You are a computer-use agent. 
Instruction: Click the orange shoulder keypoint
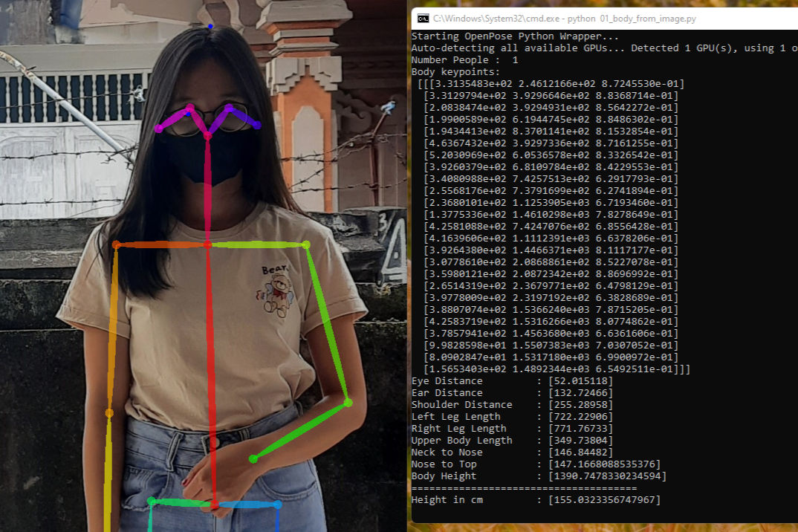coord(117,244)
